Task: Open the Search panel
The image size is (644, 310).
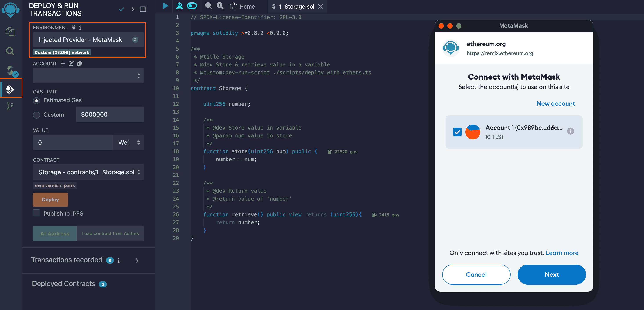Action: 10,51
